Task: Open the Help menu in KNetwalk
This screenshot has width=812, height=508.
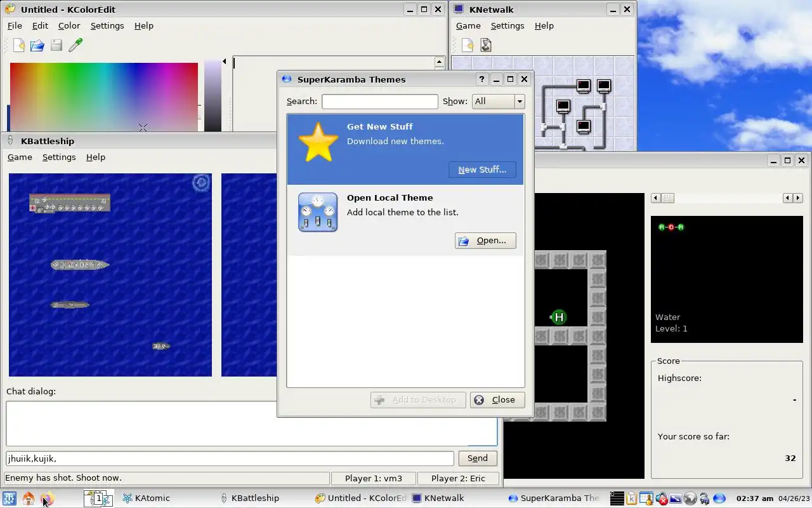Action: pos(544,26)
